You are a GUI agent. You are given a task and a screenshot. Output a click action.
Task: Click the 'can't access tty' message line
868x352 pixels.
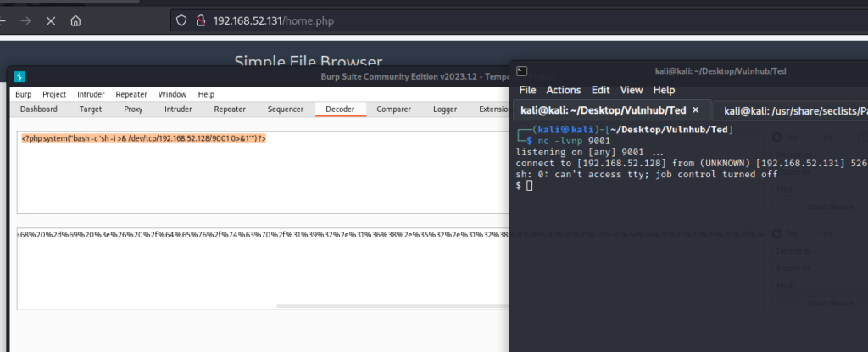tap(647, 174)
